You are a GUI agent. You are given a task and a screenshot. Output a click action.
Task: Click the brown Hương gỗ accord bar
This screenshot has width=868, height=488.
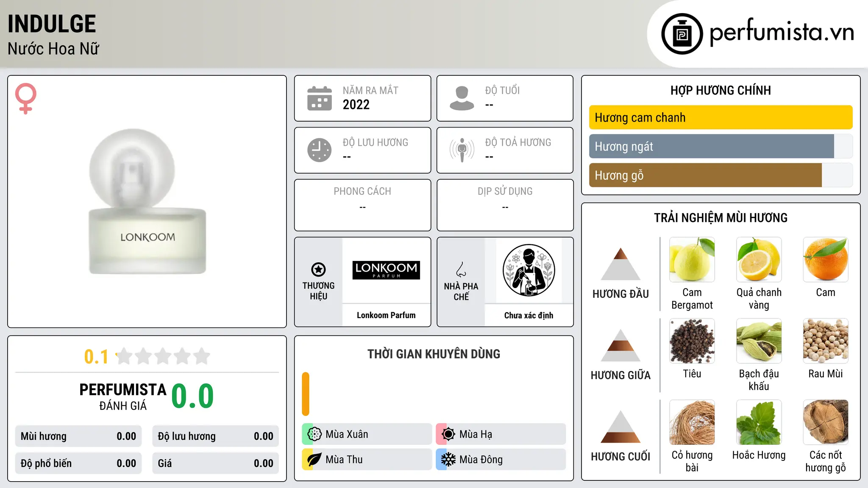(705, 175)
